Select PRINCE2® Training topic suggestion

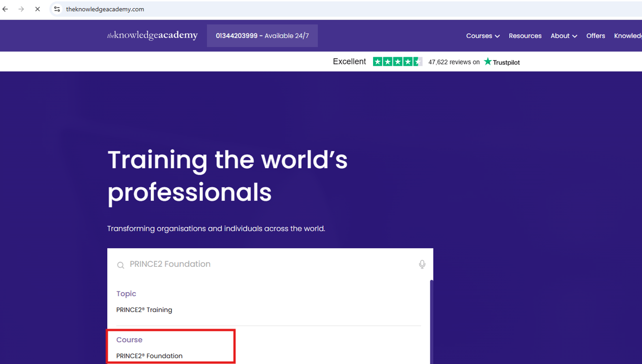pos(144,310)
